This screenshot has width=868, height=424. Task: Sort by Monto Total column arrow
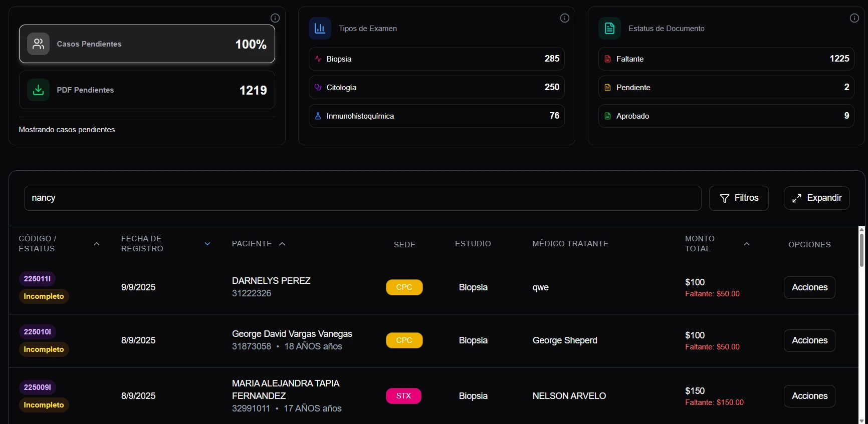point(747,244)
